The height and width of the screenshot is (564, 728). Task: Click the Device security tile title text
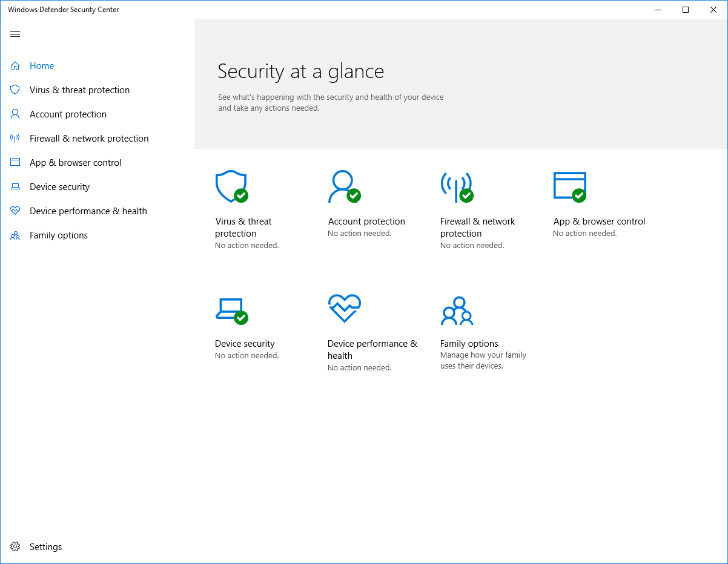pos(245,344)
